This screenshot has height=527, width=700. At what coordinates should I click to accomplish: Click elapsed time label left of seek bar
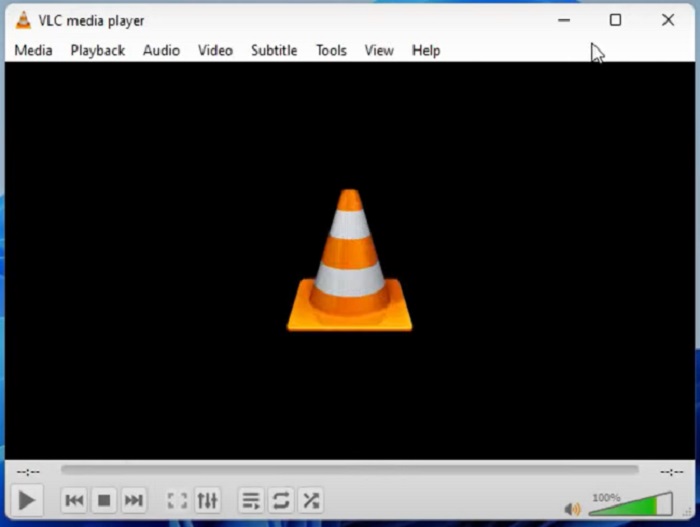(28, 472)
